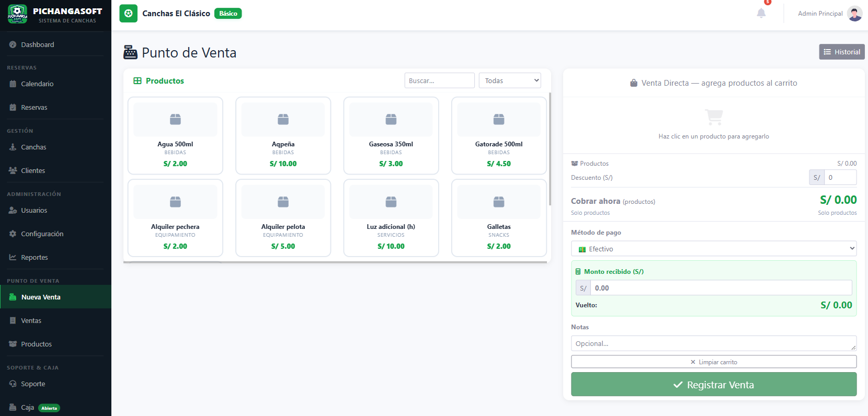Click the Galletas SNACKS category label
The image size is (868, 416).
click(499, 235)
